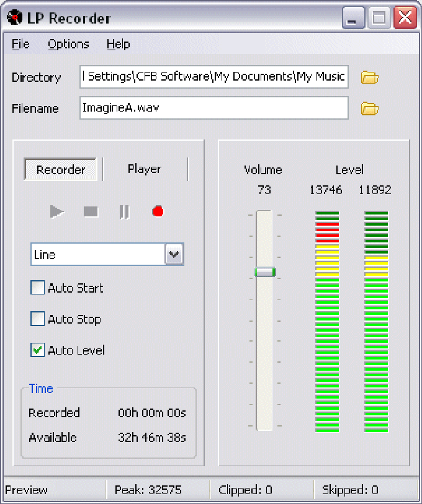Click the Stop transport button

click(x=91, y=212)
